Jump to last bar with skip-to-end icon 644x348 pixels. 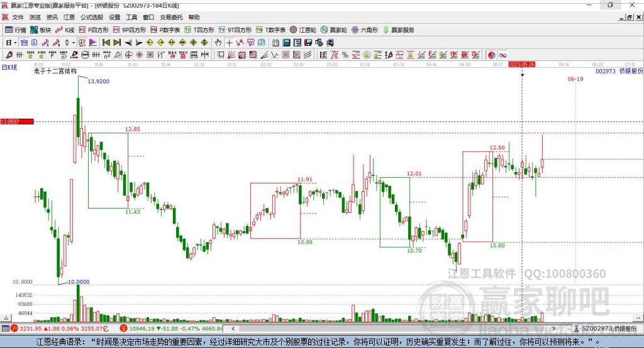coord(117,43)
